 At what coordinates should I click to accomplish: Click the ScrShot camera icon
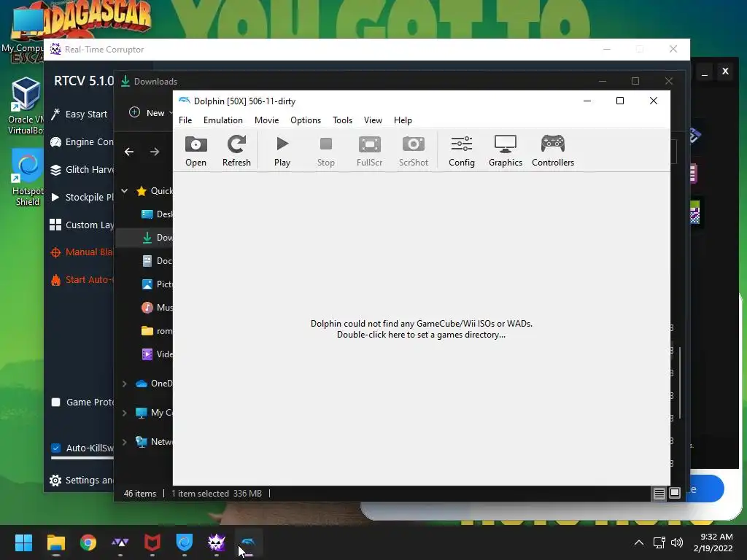(414, 144)
